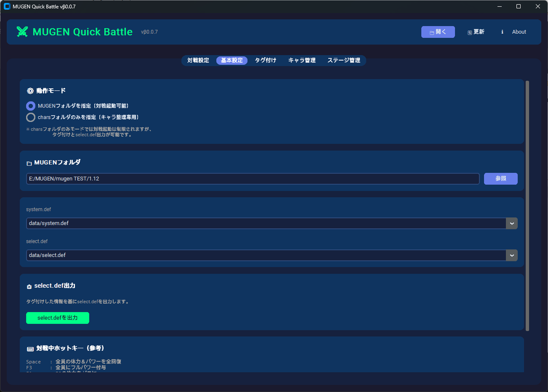Click the info icon next to About
The width and height of the screenshot is (548, 392).
coord(502,32)
